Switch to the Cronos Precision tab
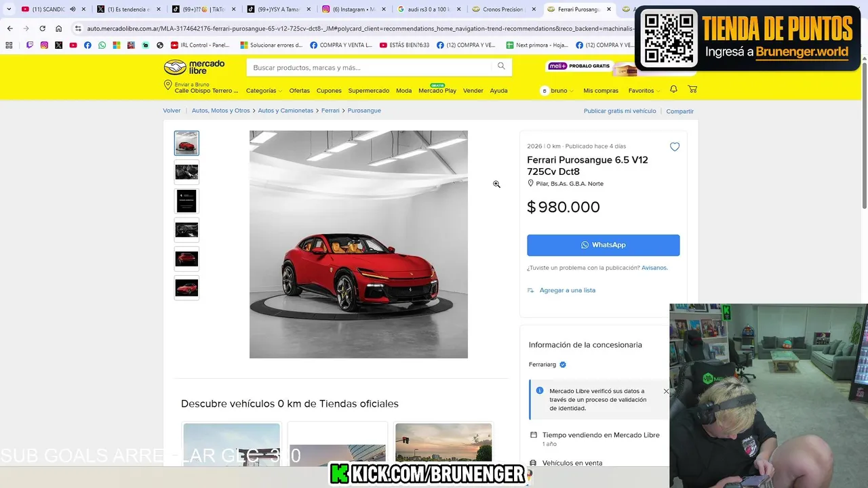 pos(503,9)
